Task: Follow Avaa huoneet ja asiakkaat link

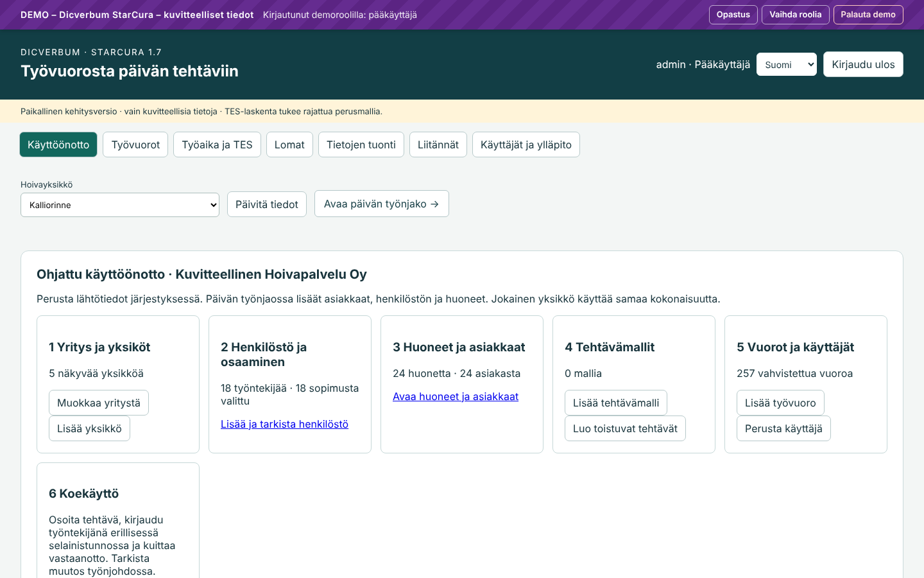Action: pyautogui.click(x=456, y=396)
